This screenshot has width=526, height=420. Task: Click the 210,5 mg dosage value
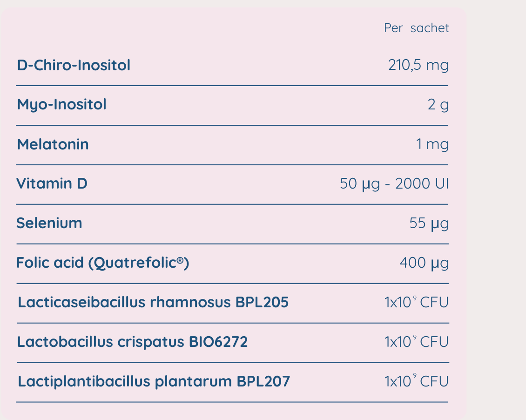418,65
